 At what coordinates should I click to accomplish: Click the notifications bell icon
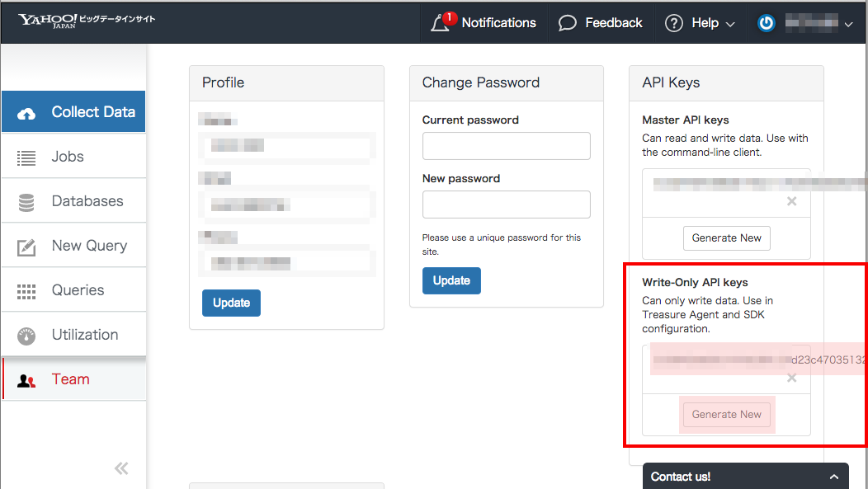441,24
